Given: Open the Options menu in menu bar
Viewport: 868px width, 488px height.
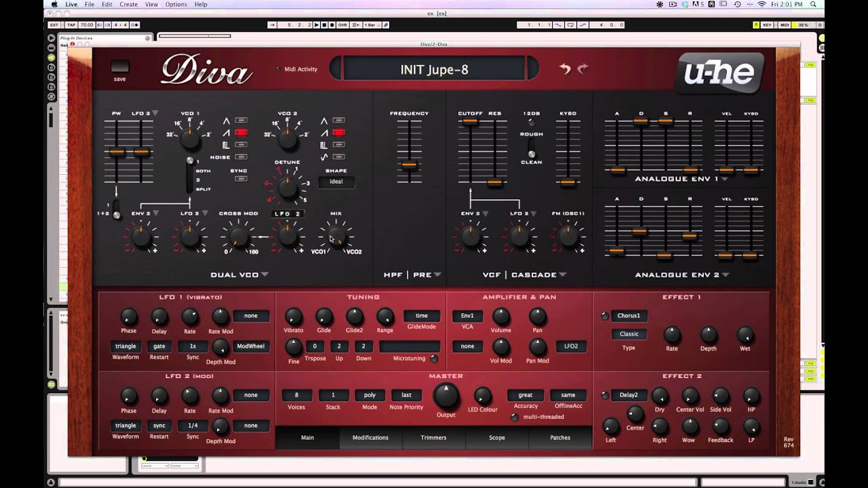Looking at the screenshot, I should click(x=176, y=5).
